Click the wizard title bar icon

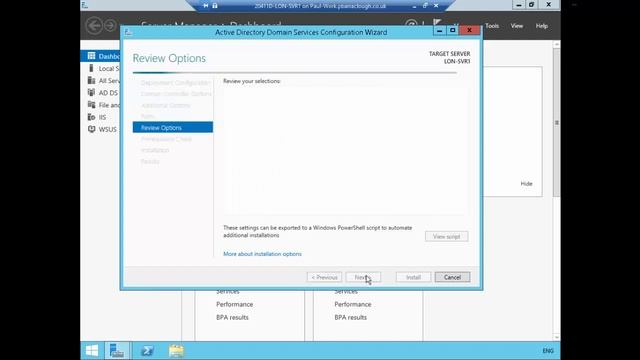(128, 32)
